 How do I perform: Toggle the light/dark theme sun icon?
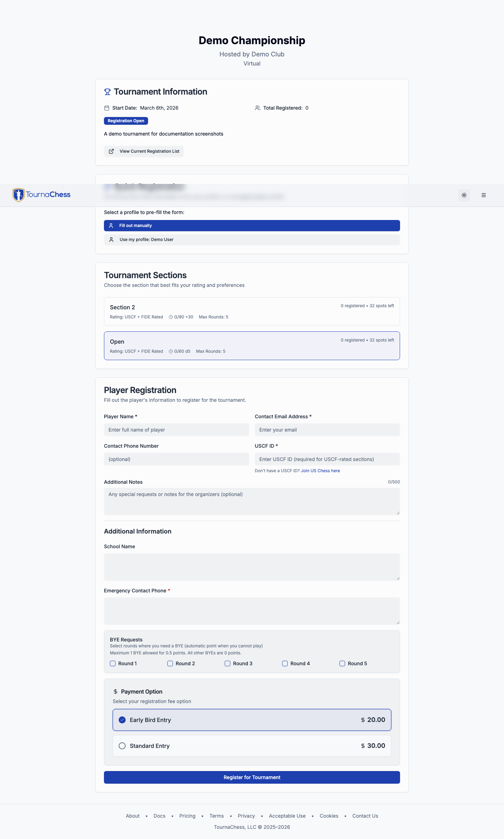click(x=464, y=195)
